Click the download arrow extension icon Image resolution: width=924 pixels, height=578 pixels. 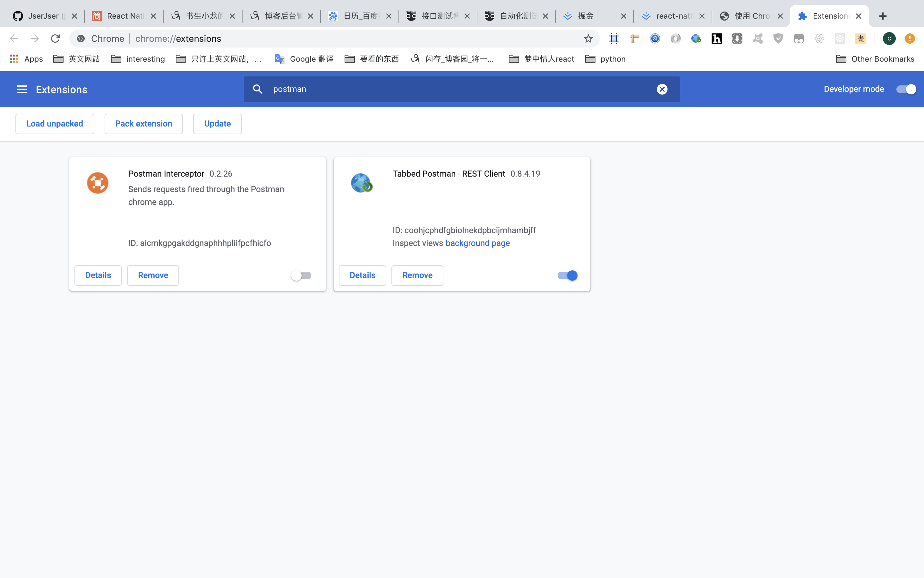pyautogui.click(x=737, y=39)
